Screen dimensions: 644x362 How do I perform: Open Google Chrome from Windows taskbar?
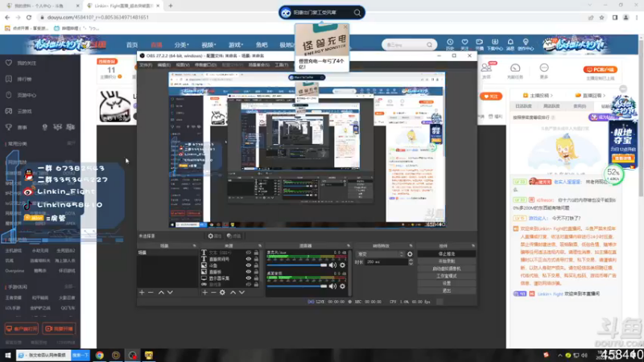click(100, 355)
